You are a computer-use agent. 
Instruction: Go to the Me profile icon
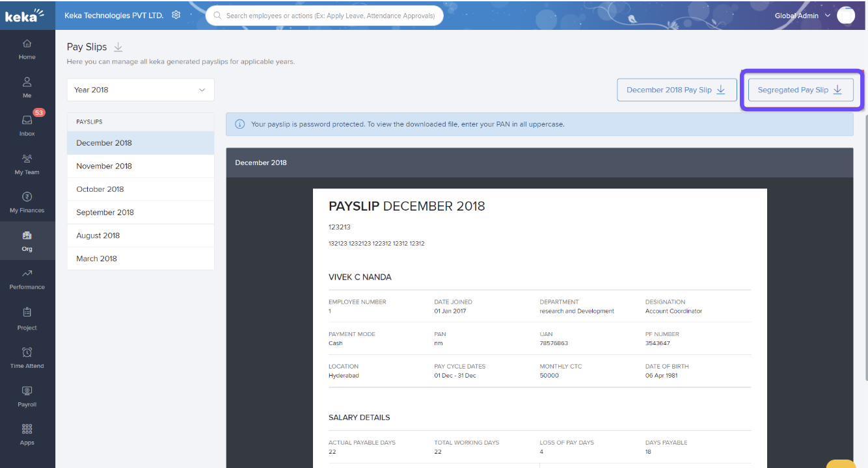point(27,83)
